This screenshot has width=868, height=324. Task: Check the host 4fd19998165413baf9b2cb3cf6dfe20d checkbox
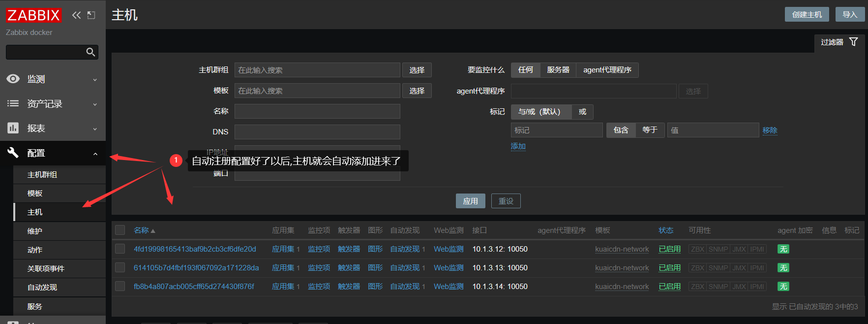point(120,249)
